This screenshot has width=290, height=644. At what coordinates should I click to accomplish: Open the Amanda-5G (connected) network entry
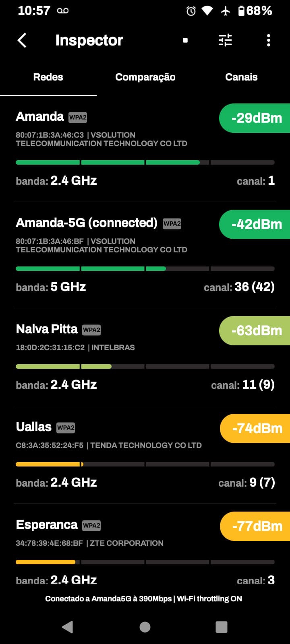coord(87,223)
